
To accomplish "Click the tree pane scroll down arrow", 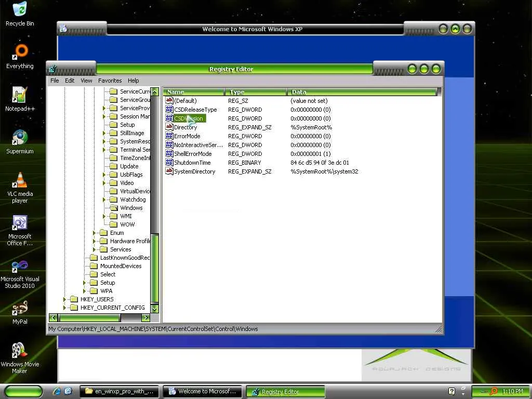I will pyautogui.click(x=155, y=309).
